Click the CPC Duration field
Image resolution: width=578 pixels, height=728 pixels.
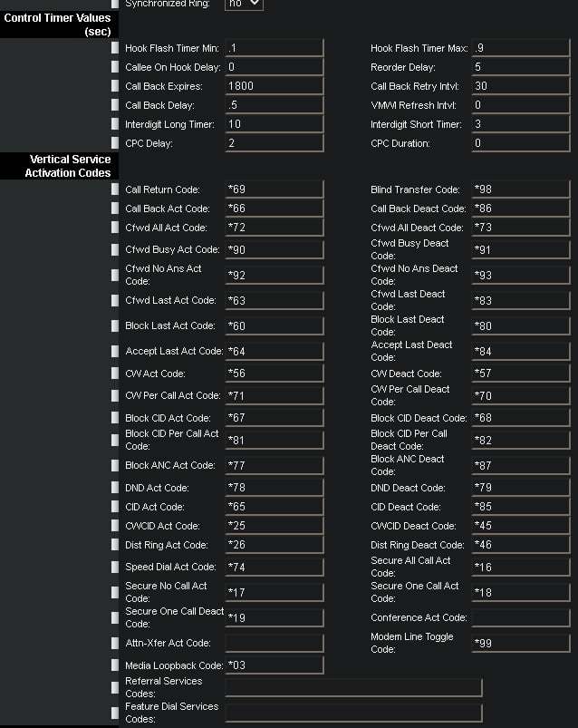(x=520, y=143)
